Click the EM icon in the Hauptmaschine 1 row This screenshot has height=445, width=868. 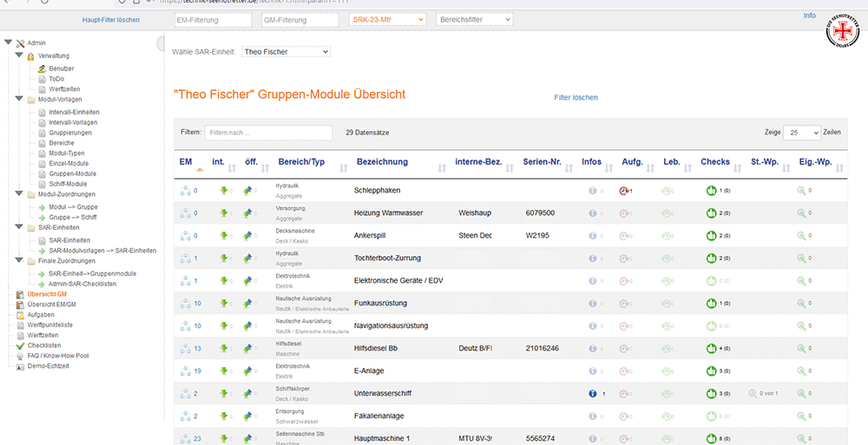[x=186, y=438]
